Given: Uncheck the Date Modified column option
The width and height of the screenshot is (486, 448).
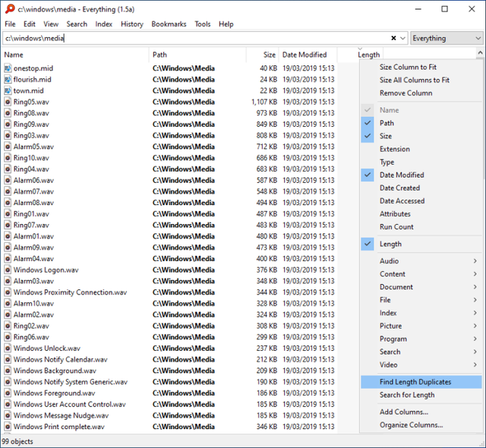Looking at the screenshot, I should (421, 175).
